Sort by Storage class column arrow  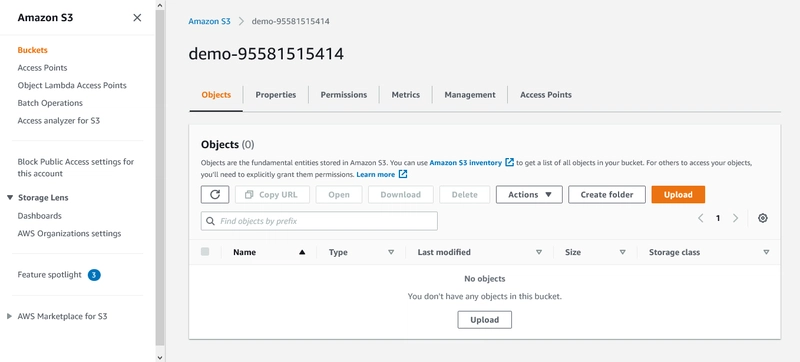pyautogui.click(x=766, y=252)
